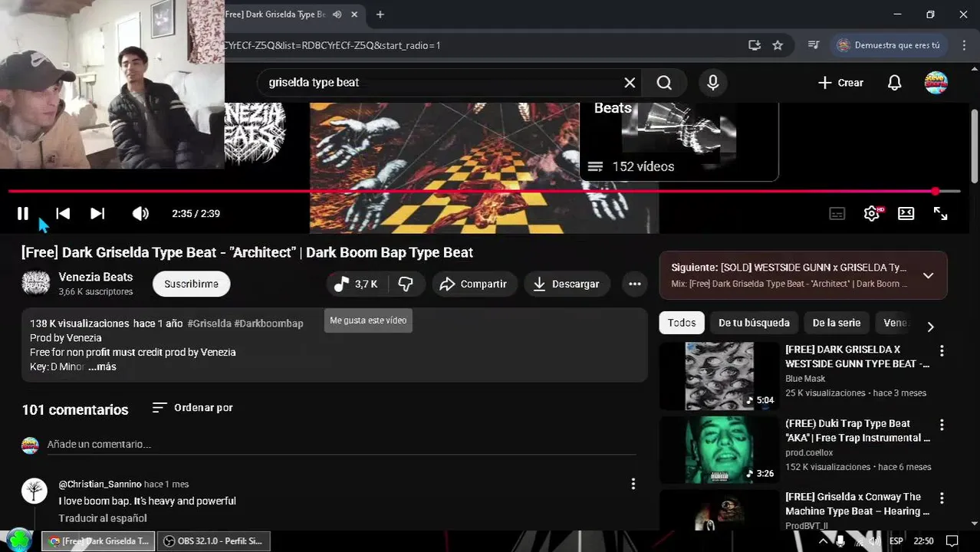Subscribe with the Suscribirme button
This screenshot has height=552, width=980.
(191, 284)
